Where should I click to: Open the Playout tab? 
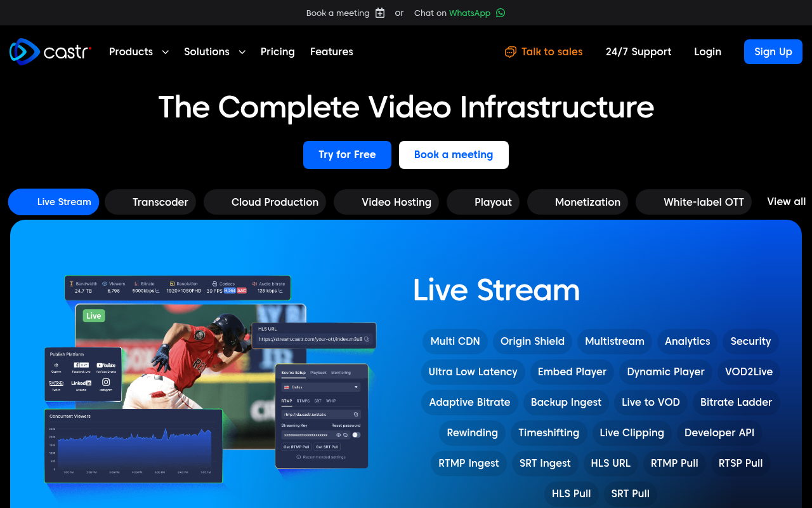(x=483, y=202)
